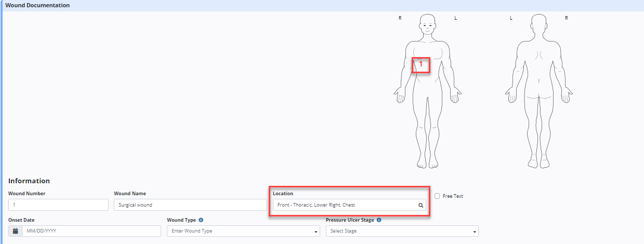Click the head of the front-view body figure
This screenshot has height=244, width=644.
(x=427, y=24)
